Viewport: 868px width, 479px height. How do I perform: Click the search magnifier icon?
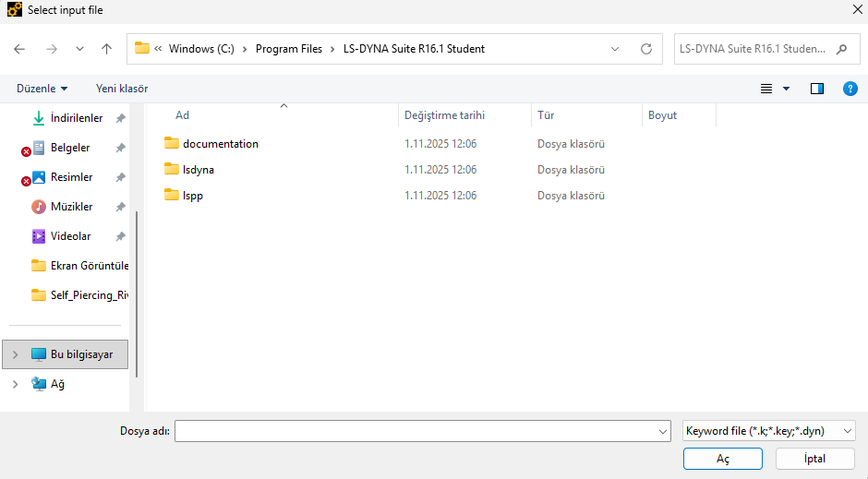tap(842, 49)
